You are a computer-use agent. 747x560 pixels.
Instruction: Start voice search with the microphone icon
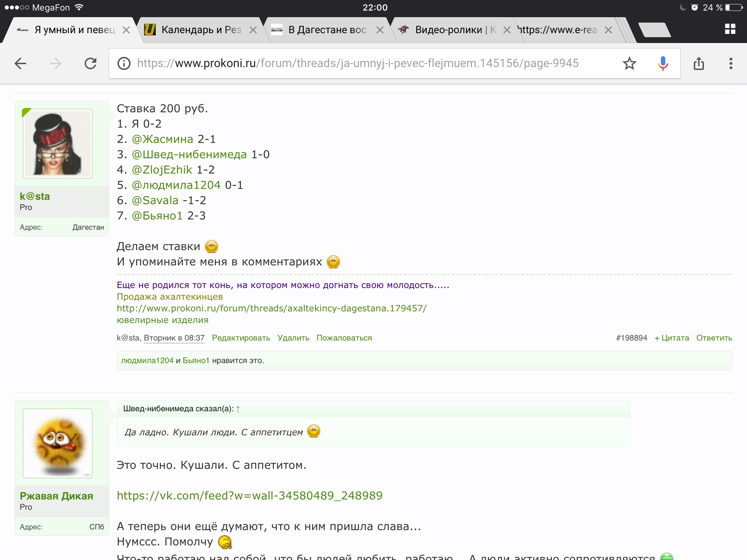pyautogui.click(x=663, y=63)
